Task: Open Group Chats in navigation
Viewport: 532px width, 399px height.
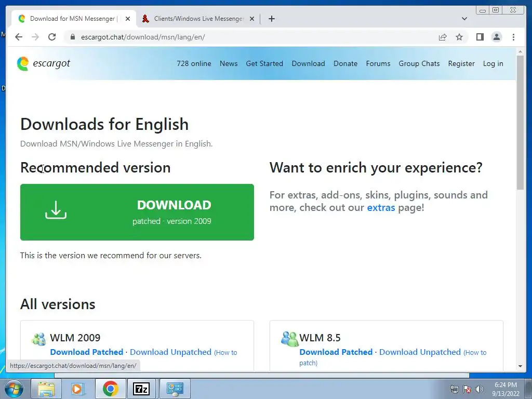Action: (419, 63)
